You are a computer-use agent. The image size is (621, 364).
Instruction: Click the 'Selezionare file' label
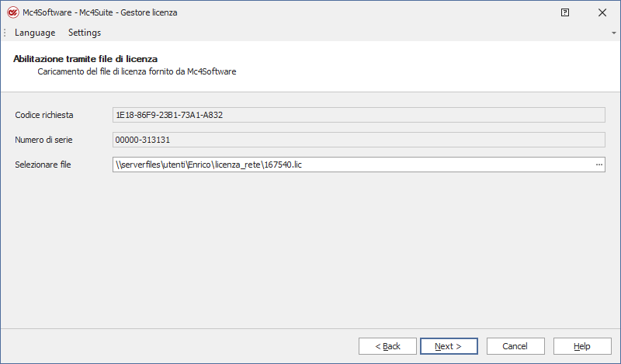tap(43, 165)
